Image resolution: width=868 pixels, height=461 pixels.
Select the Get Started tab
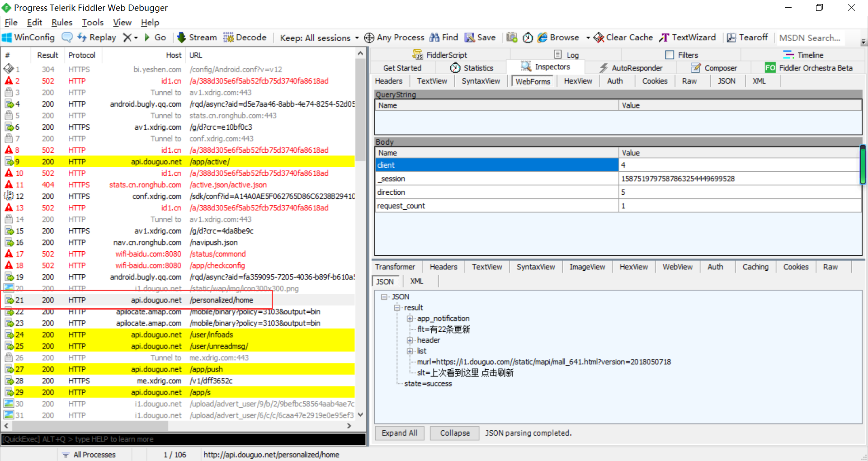click(x=402, y=68)
